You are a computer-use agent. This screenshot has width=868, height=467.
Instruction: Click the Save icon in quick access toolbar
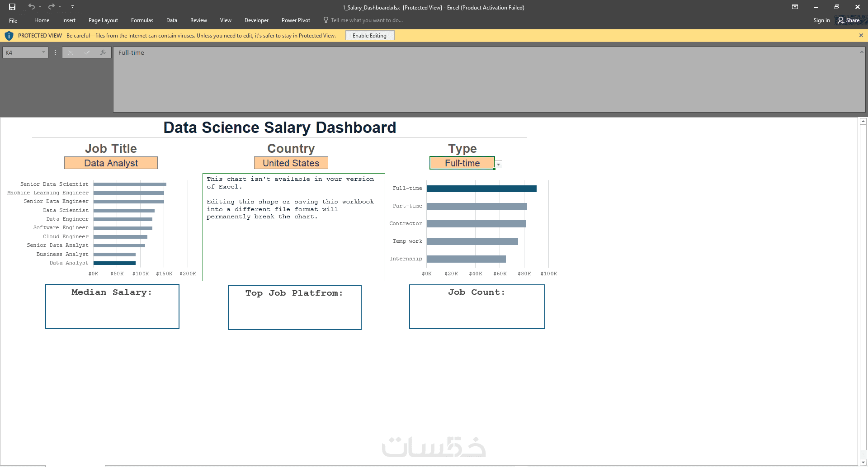[12, 7]
